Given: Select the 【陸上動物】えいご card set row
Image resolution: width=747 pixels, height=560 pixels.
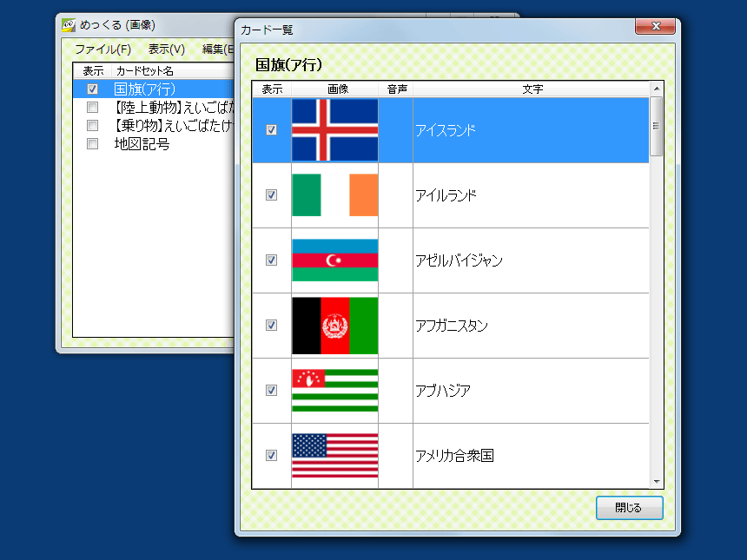Looking at the screenshot, I should [x=154, y=107].
